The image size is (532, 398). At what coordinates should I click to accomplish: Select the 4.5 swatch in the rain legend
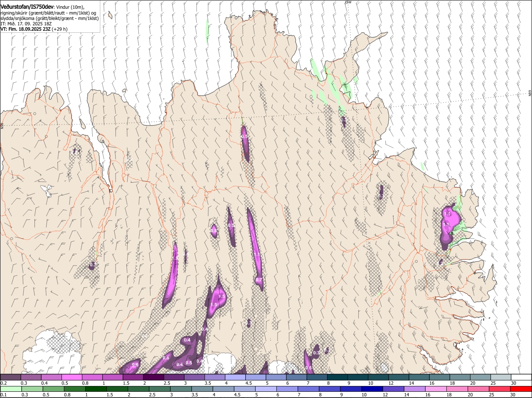[245, 389]
